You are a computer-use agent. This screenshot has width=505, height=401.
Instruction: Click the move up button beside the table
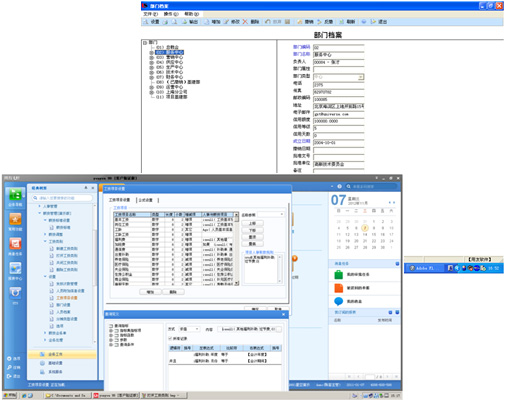[x=253, y=223]
